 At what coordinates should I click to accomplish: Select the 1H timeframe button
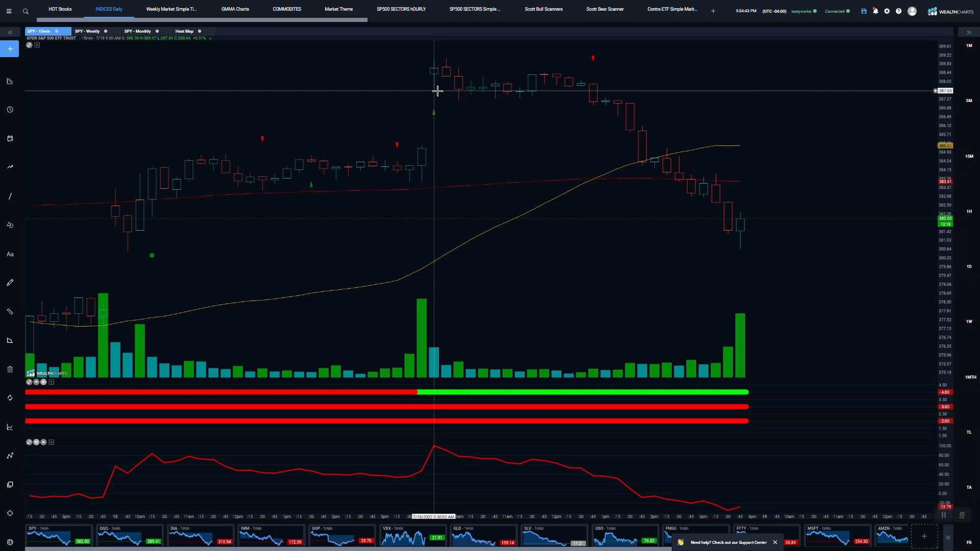point(969,211)
